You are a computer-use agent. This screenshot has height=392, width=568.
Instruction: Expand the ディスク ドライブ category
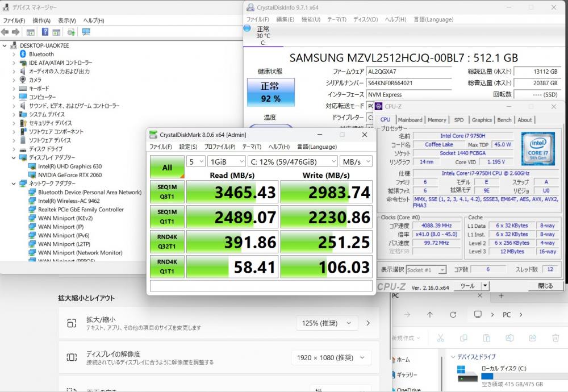click(14, 149)
